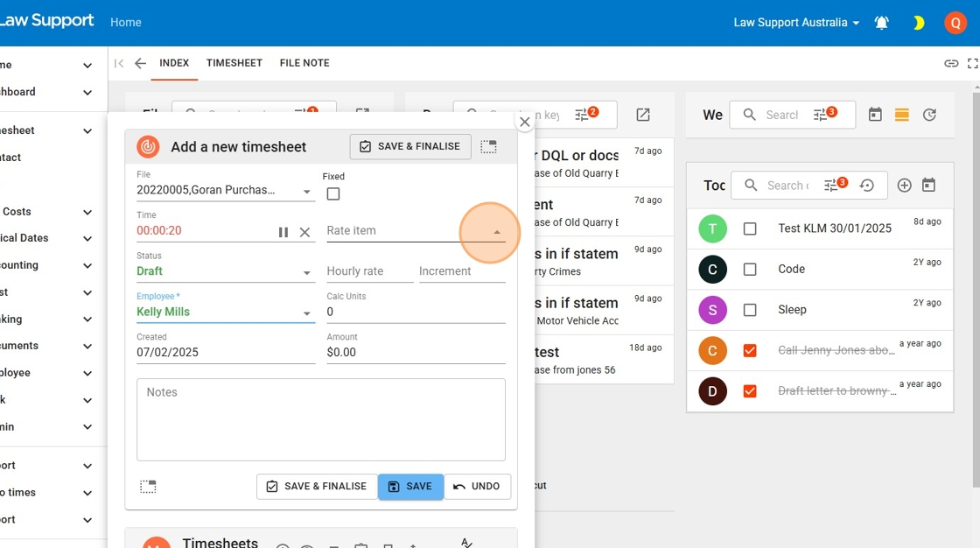Image resolution: width=980 pixels, height=548 pixels.
Task: Click the to-do history refresh icon
Action: [x=867, y=186]
